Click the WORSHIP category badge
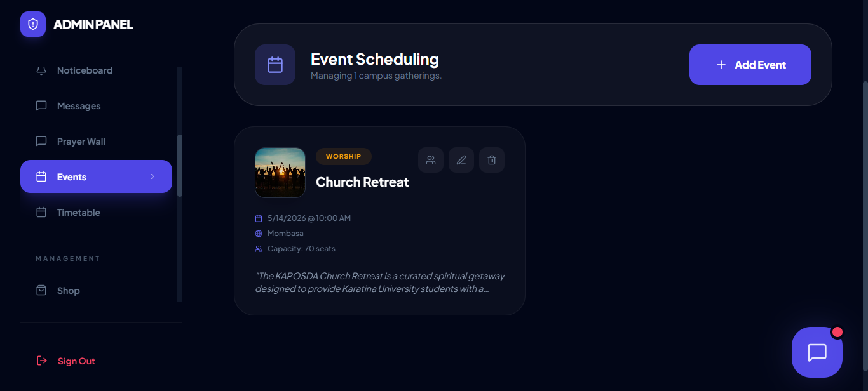This screenshot has height=391, width=868. click(343, 156)
